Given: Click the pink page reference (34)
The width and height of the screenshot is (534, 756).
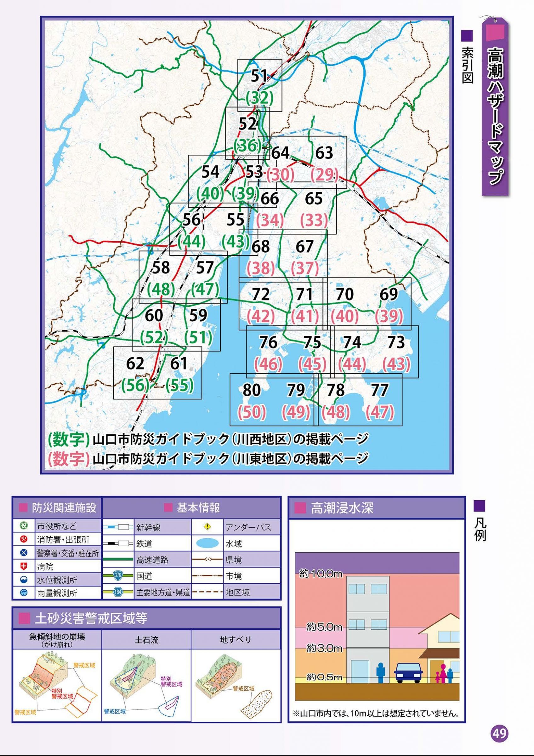Looking at the screenshot, I should coord(270,220).
